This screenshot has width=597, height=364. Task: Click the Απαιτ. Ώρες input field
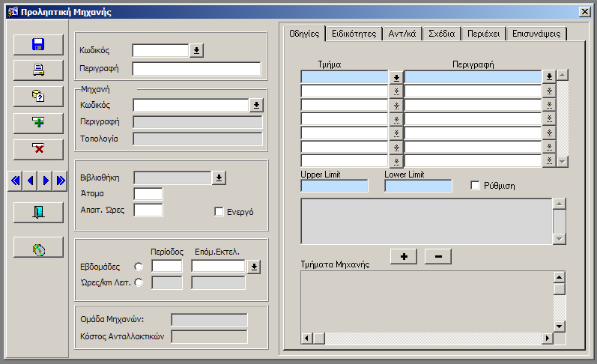pyautogui.click(x=148, y=210)
